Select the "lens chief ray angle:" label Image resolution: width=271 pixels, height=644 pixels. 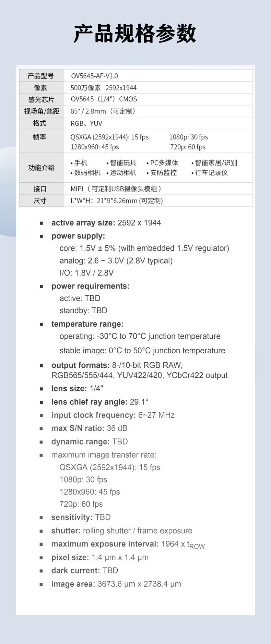pos(89,402)
